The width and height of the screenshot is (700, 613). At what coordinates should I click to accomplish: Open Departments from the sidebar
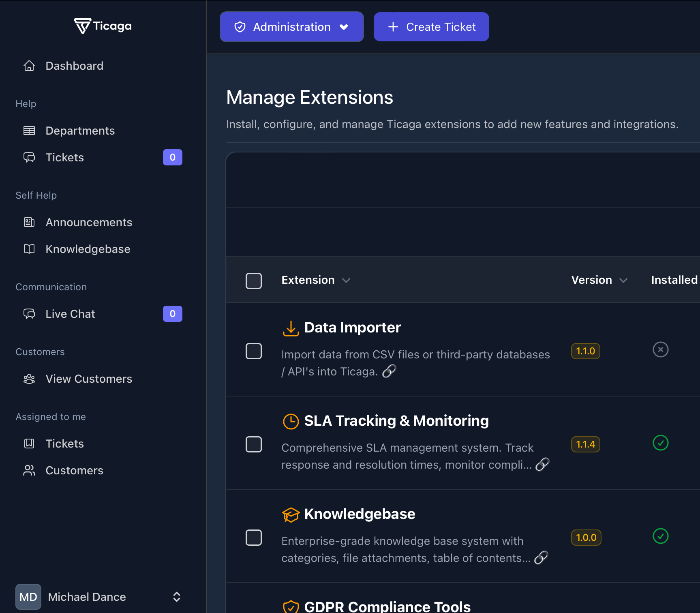[80, 131]
